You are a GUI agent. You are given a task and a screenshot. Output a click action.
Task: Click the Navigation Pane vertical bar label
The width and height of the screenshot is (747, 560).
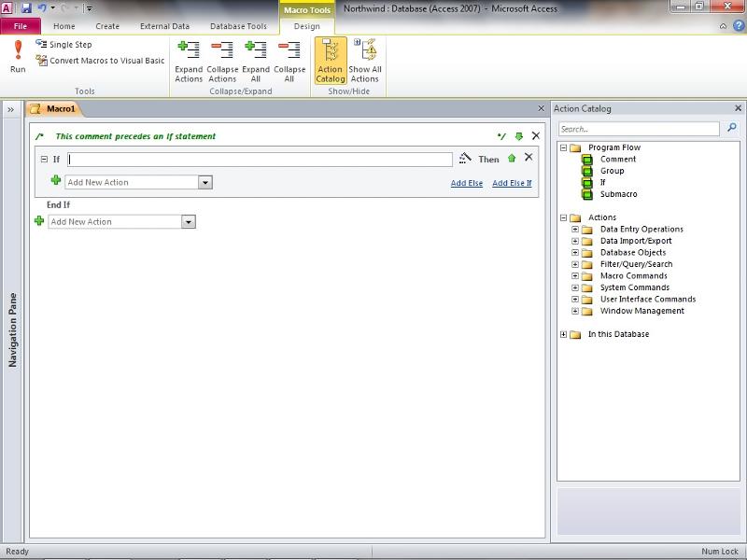[12, 330]
